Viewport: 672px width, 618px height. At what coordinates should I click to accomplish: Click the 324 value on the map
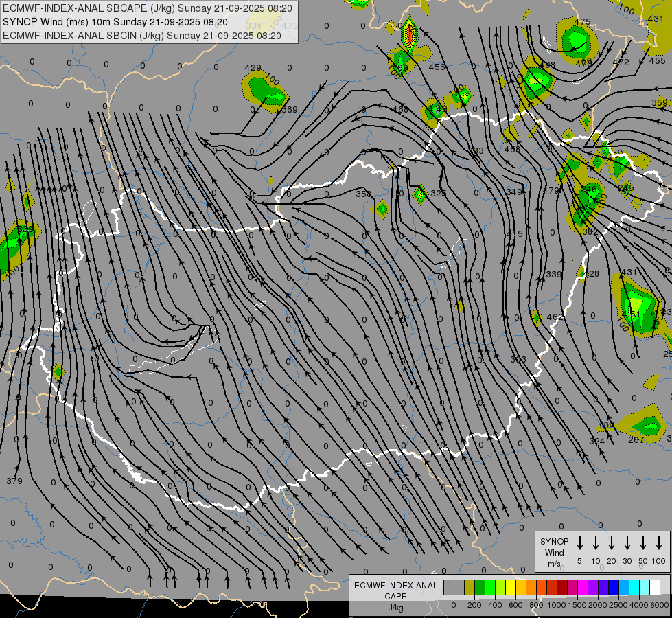coord(596,441)
